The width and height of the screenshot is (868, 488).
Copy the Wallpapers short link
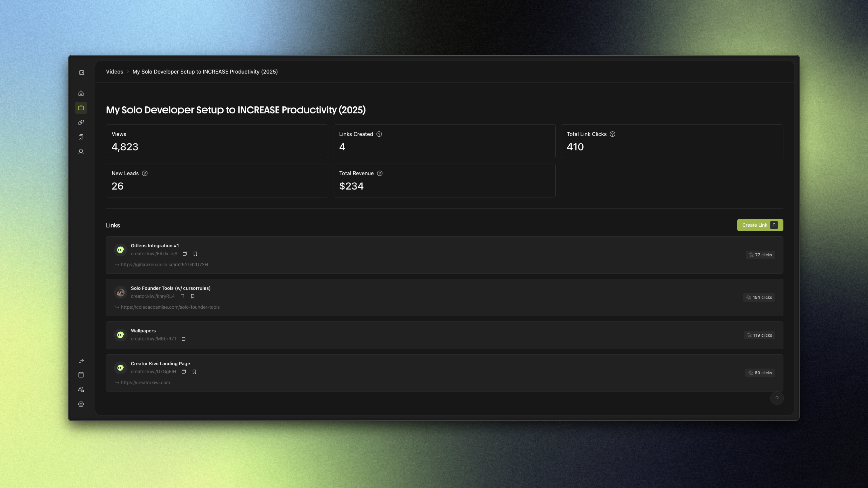tap(184, 339)
